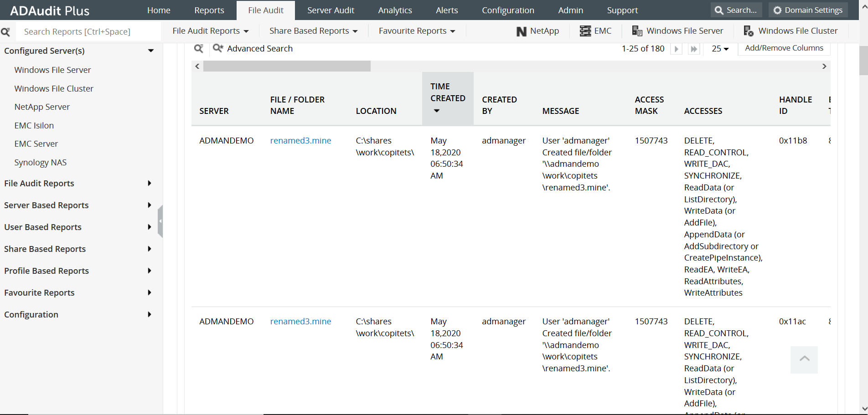Click the Advanced Search magnifier-star icon
This screenshot has width=868, height=415.
217,48
